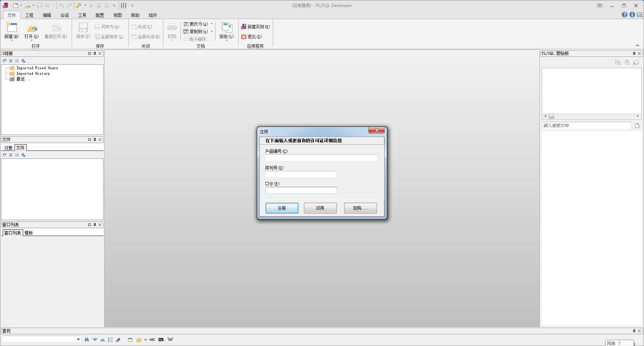This screenshot has height=346, width=644.
Task: Pin the 窗口列表 panel with pushpin
Action: (x=95, y=225)
